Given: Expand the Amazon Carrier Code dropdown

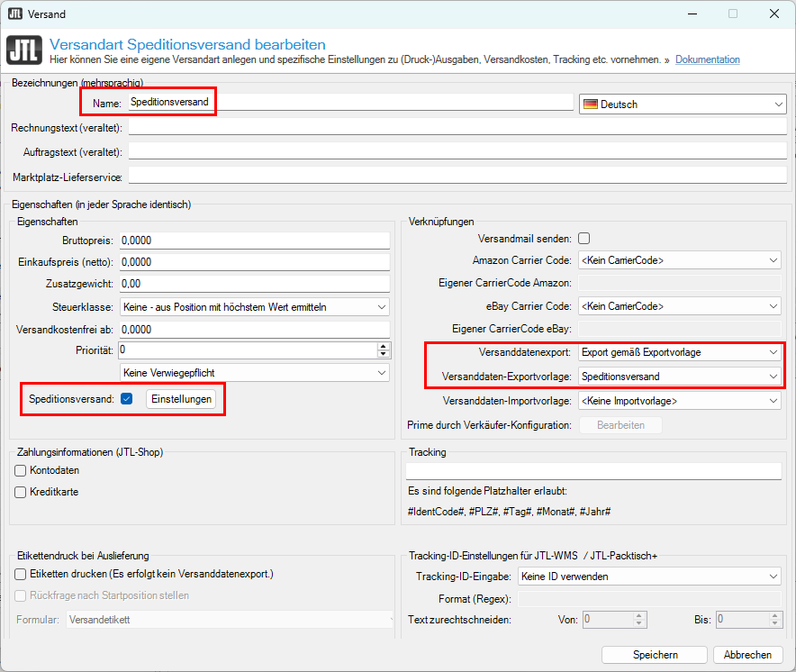Looking at the screenshot, I should click(x=680, y=261).
